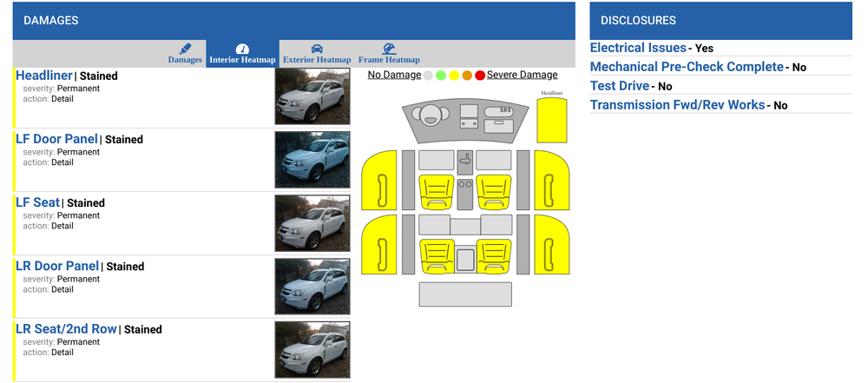This screenshot has height=383, width=868.
Task: Click the green legend dot
Action: [x=441, y=76]
